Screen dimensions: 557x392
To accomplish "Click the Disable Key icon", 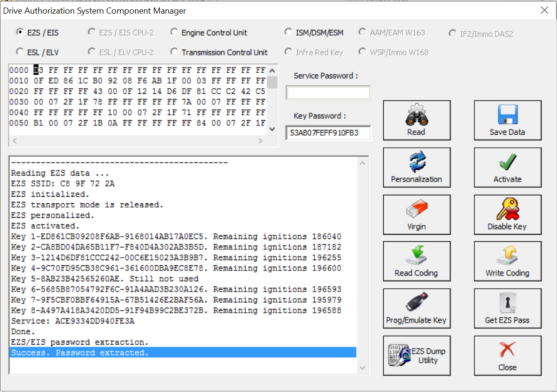I will point(507,209).
